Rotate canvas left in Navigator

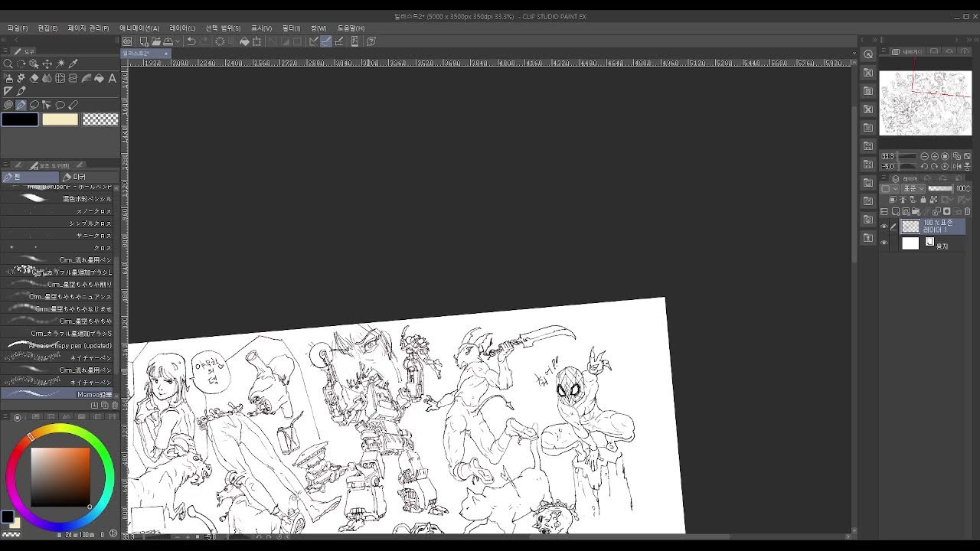924,166
